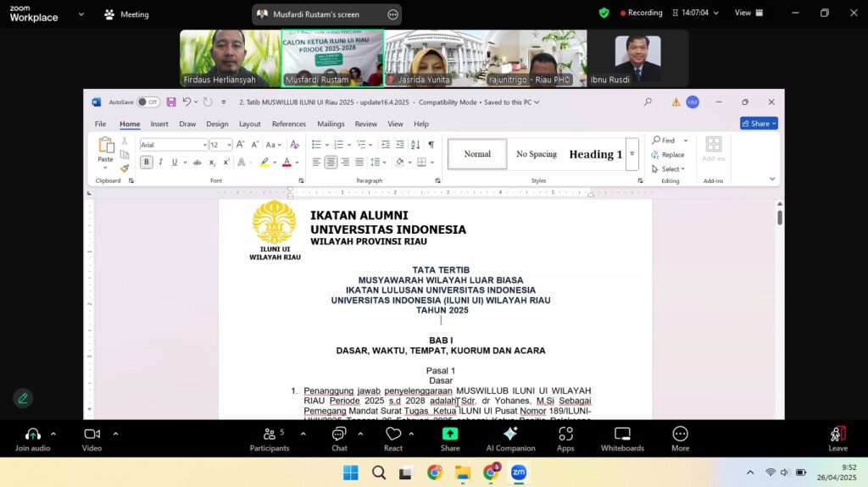Open AI Companion in Zoom
This screenshot has width=868, height=487.
click(510, 440)
